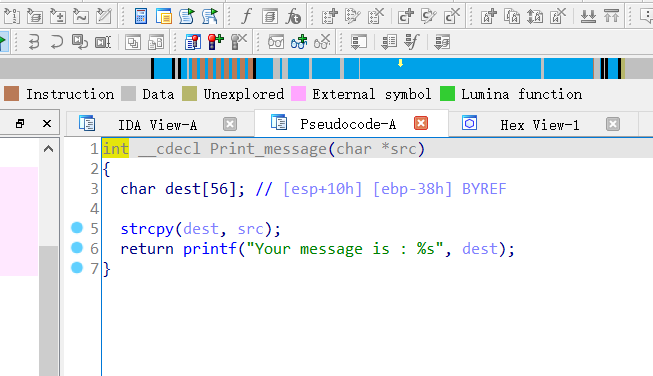Click the add breakpoint icon with green plus
The width and height of the screenshot is (653, 376).
pos(216,42)
